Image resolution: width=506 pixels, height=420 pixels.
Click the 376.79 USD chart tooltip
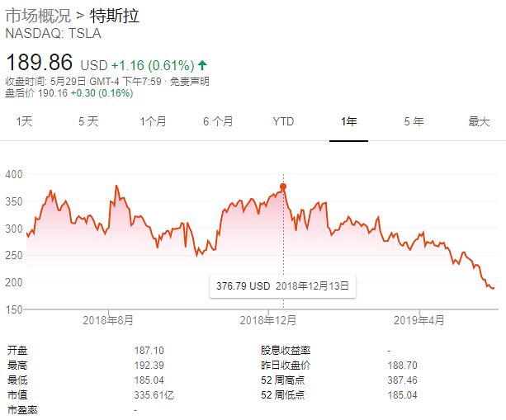pyautogui.click(x=282, y=286)
